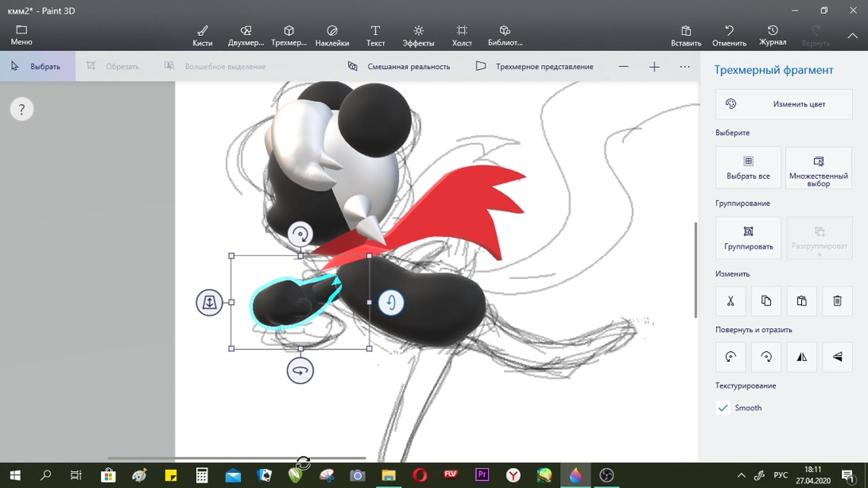
Task: Open the three-dots more options menu
Action: pyautogui.click(x=684, y=67)
